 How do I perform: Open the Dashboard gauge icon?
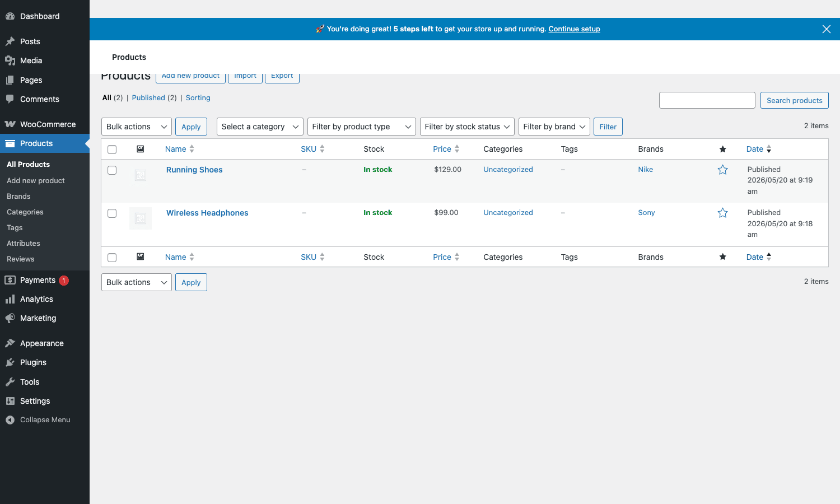[x=10, y=16]
